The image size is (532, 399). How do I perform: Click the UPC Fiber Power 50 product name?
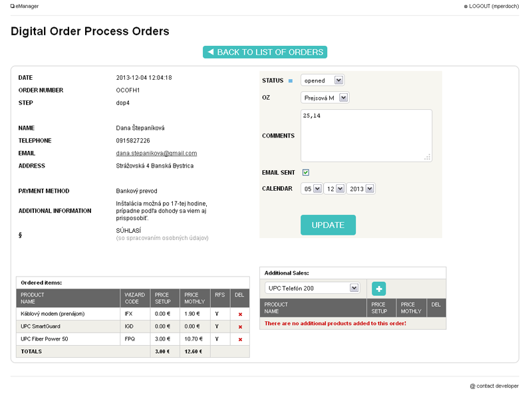pyautogui.click(x=45, y=339)
